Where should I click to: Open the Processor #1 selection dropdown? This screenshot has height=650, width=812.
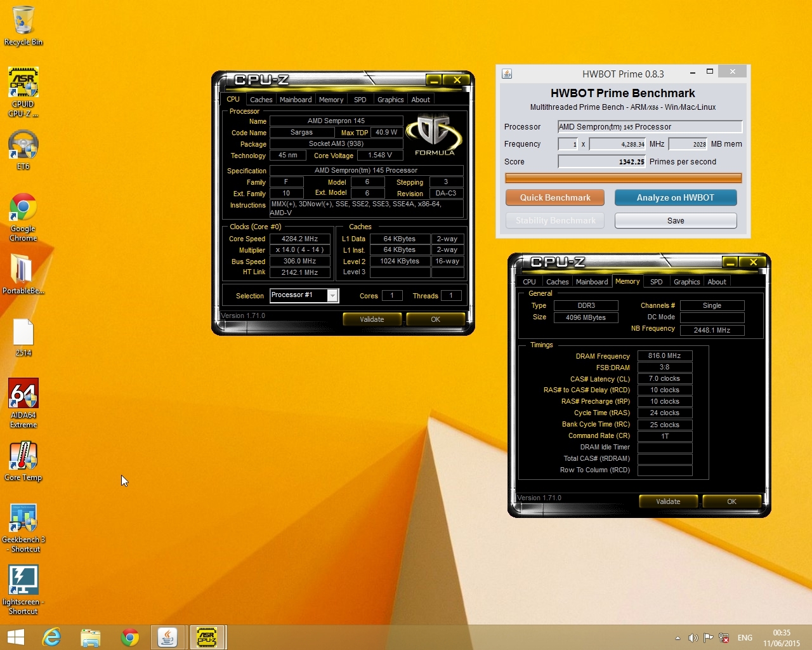pyautogui.click(x=332, y=296)
